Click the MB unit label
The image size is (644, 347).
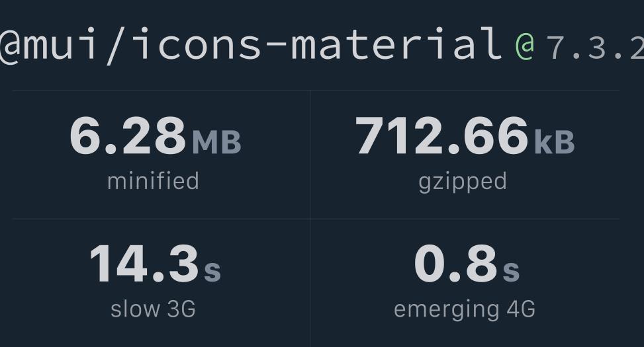216,142
